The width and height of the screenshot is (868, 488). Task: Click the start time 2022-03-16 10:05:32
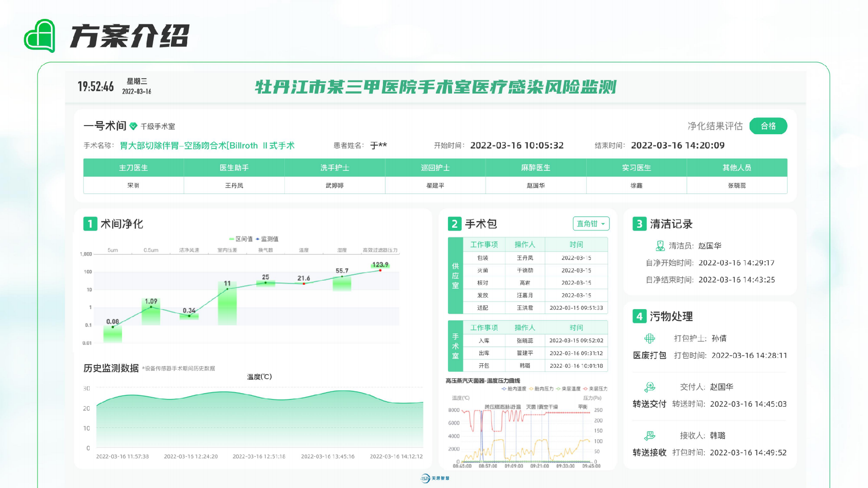(x=517, y=145)
